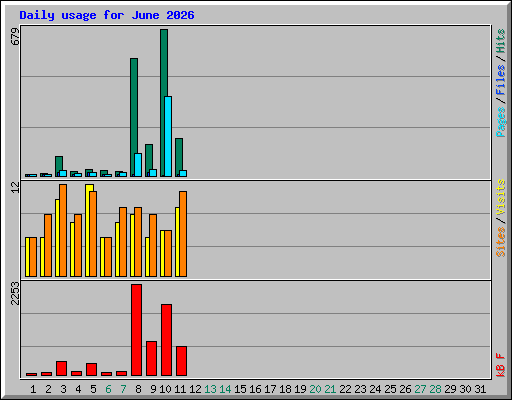The height and width of the screenshot is (400, 512).
Task: Click green weekend day label 27
Action: point(420,389)
